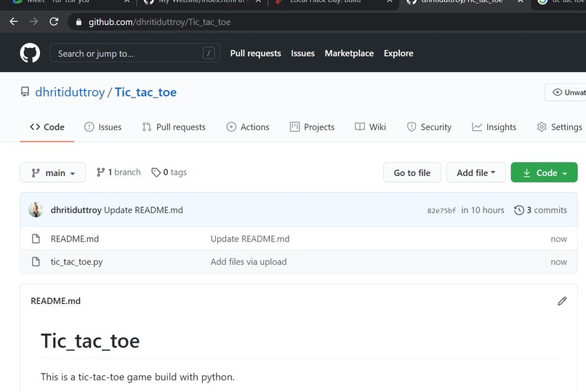Select the Pull requests repository tab
The width and height of the screenshot is (586, 392).
click(x=174, y=127)
